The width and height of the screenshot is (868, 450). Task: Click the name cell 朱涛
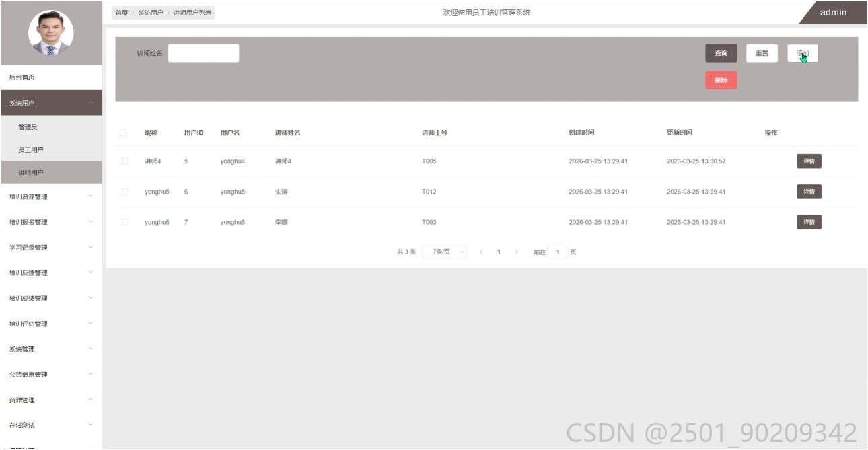(281, 192)
